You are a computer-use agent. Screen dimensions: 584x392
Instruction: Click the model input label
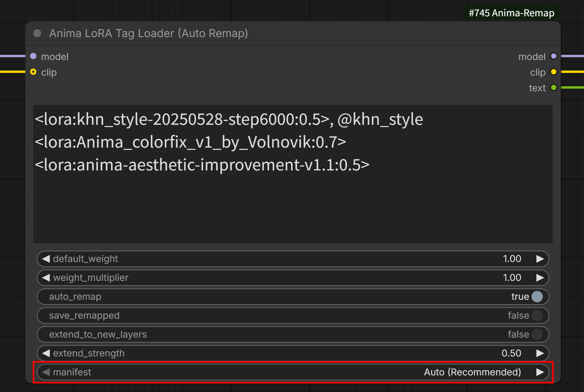55,57
